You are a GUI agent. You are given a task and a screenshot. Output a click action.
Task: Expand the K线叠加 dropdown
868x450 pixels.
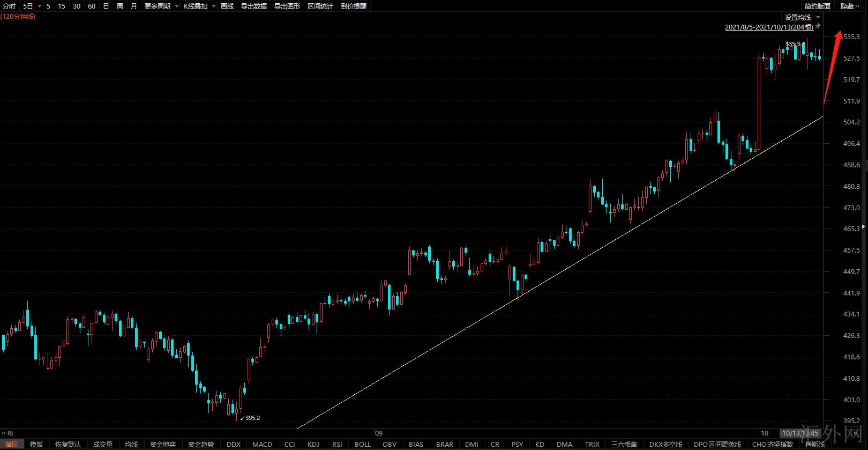(199, 6)
